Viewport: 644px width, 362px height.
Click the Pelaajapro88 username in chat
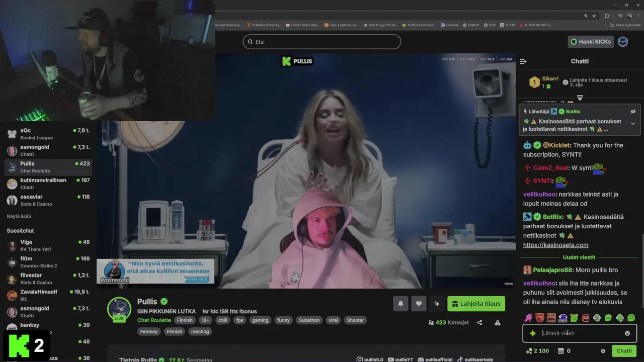[x=552, y=270]
